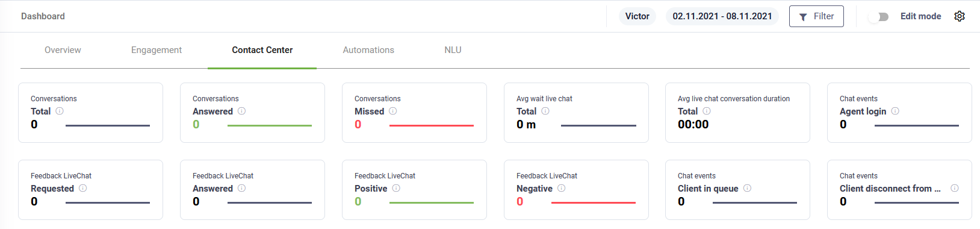Show info for Agent login
Screen dimensions: 980x229
[x=895, y=111]
